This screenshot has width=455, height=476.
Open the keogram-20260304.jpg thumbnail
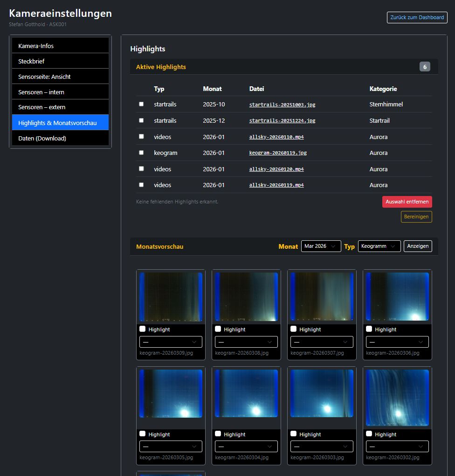click(246, 393)
